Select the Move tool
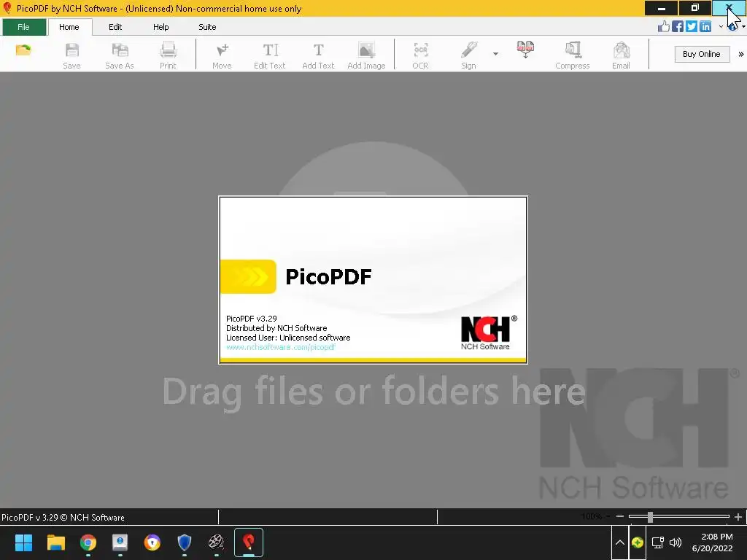 tap(222, 55)
